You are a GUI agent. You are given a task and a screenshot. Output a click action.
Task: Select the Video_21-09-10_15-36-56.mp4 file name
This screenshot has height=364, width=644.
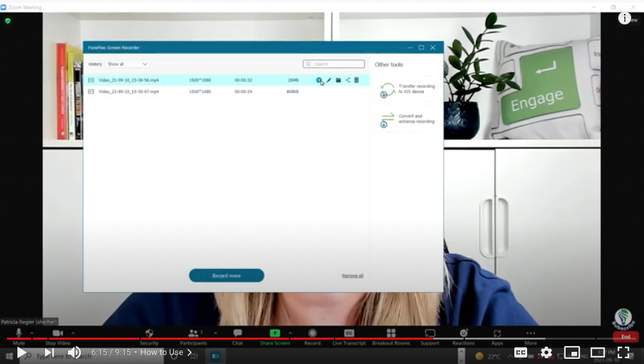[128, 80]
